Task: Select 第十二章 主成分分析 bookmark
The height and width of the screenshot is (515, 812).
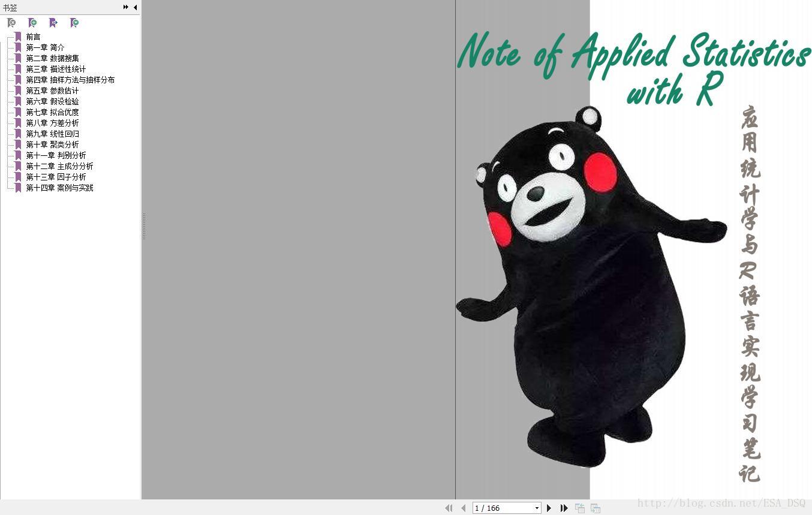Action: pos(59,166)
